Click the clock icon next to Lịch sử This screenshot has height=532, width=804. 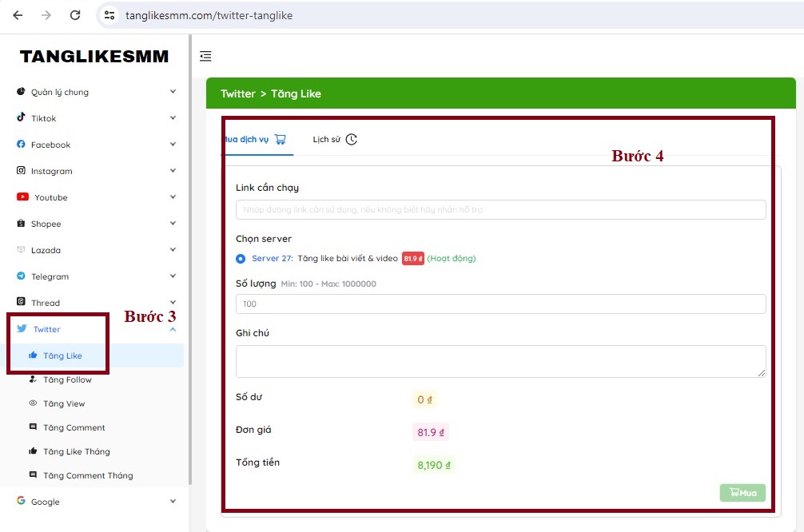[x=351, y=140]
